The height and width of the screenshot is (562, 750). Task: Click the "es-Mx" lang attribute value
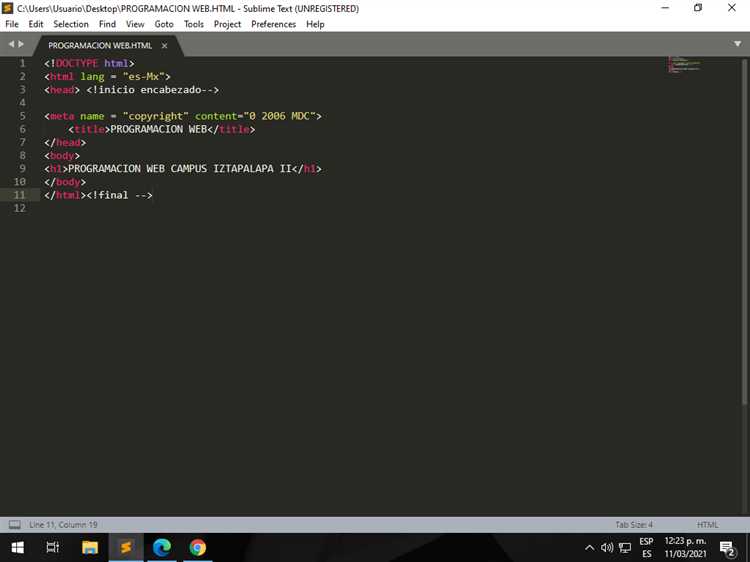pyautogui.click(x=143, y=77)
